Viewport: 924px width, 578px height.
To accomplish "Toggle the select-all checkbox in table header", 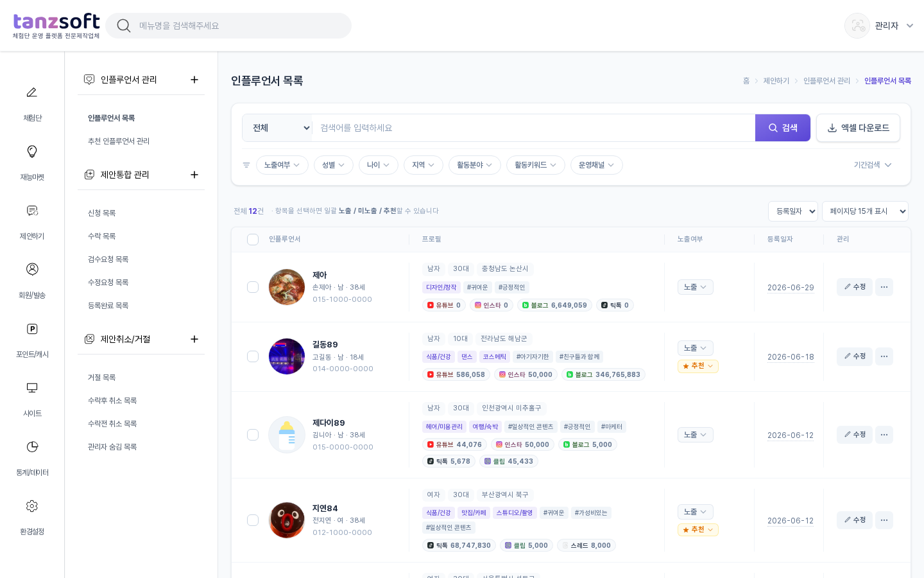I will point(253,240).
